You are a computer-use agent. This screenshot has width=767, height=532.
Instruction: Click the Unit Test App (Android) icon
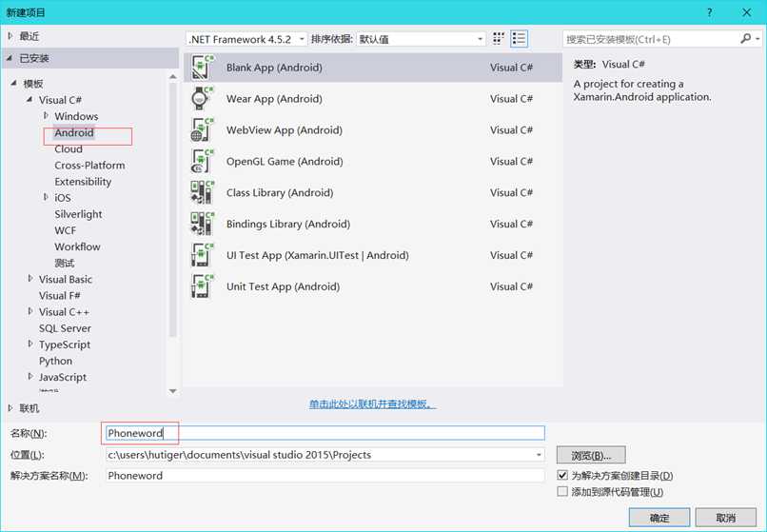[203, 286]
